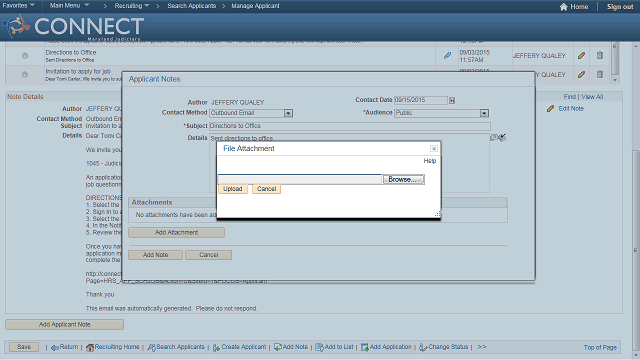The image size is (640, 360).
Task: Click the Sign out link
Action: click(620, 7)
